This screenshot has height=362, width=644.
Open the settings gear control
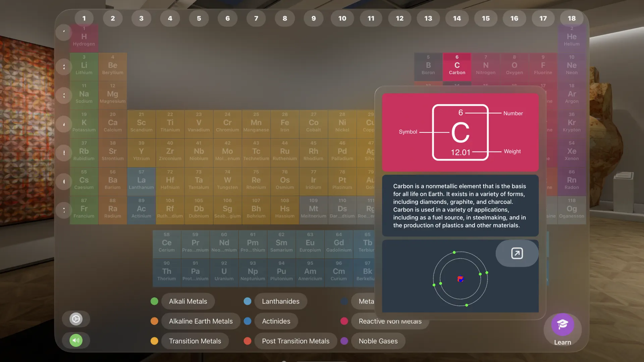[x=76, y=319]
